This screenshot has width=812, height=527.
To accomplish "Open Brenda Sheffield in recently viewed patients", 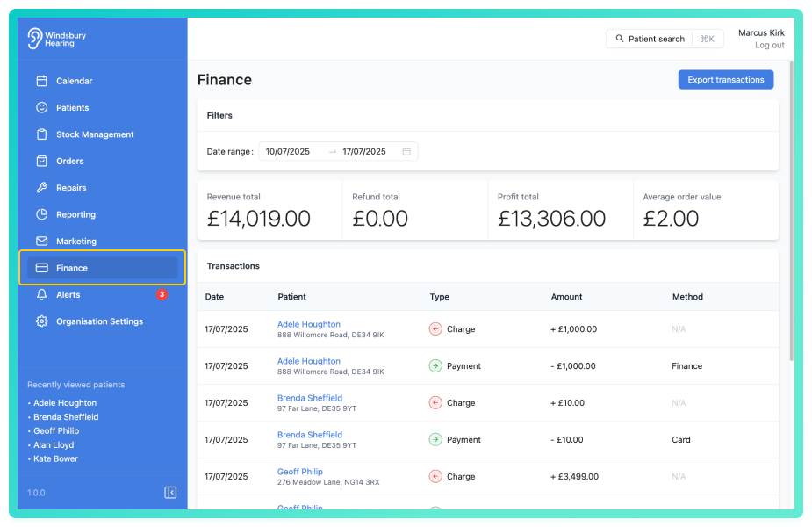I will 66,416.
